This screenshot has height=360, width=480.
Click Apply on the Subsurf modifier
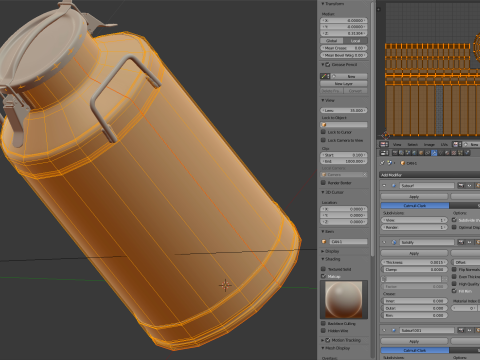coord(414,196)
